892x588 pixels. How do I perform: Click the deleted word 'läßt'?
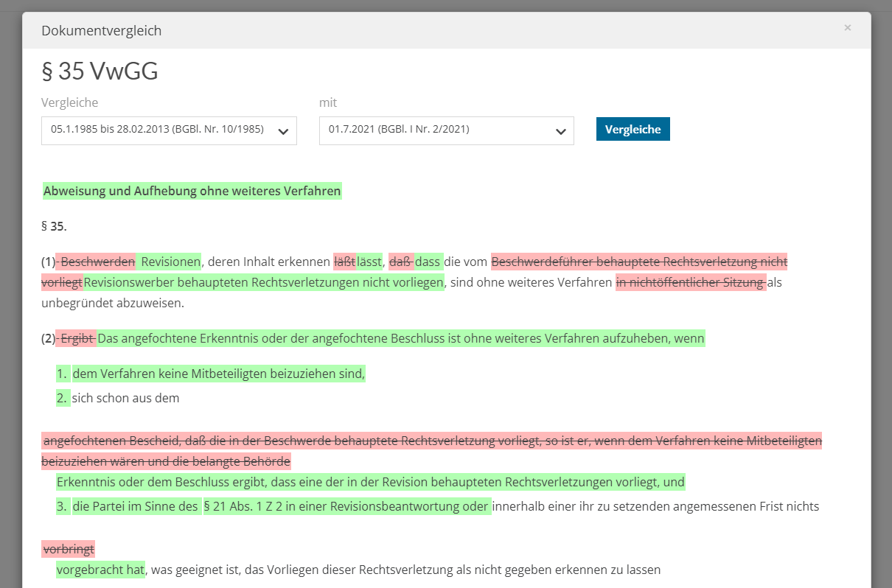(344, 262)
